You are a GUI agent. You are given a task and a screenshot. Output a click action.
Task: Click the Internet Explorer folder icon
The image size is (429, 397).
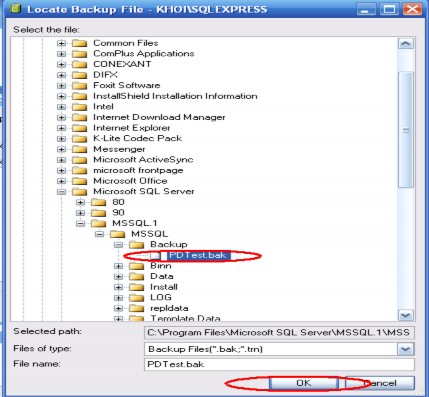click(x=79, y=128)
